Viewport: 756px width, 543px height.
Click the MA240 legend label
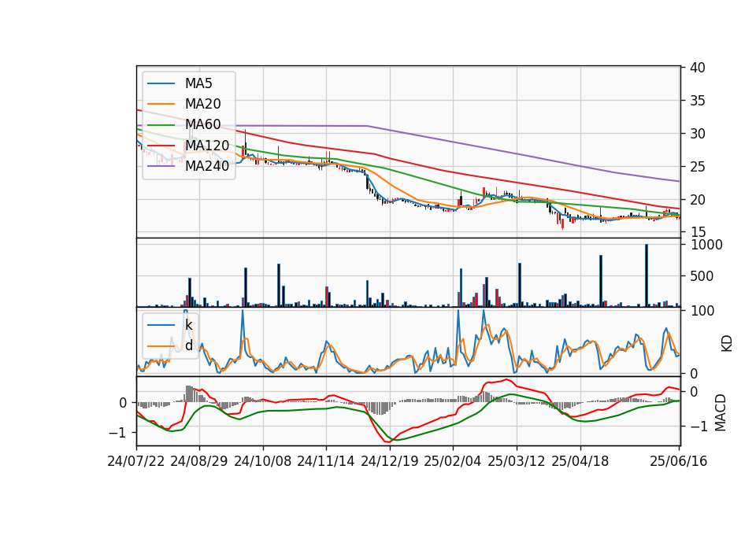[x=207, y=166]
